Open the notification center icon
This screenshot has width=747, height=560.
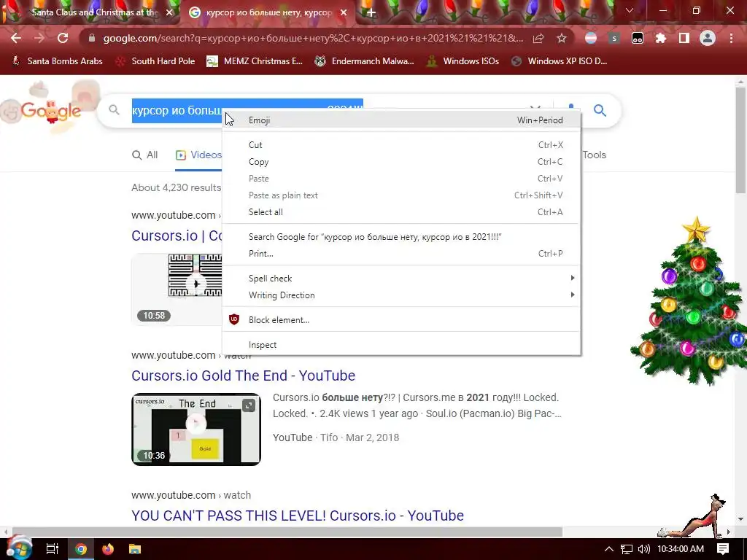[x=723, y=549]
